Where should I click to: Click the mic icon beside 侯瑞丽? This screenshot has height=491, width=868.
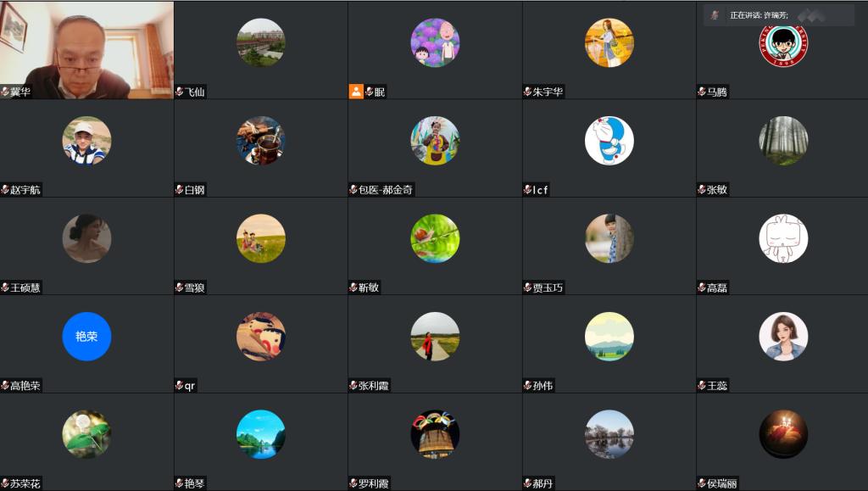coord(702,483)
